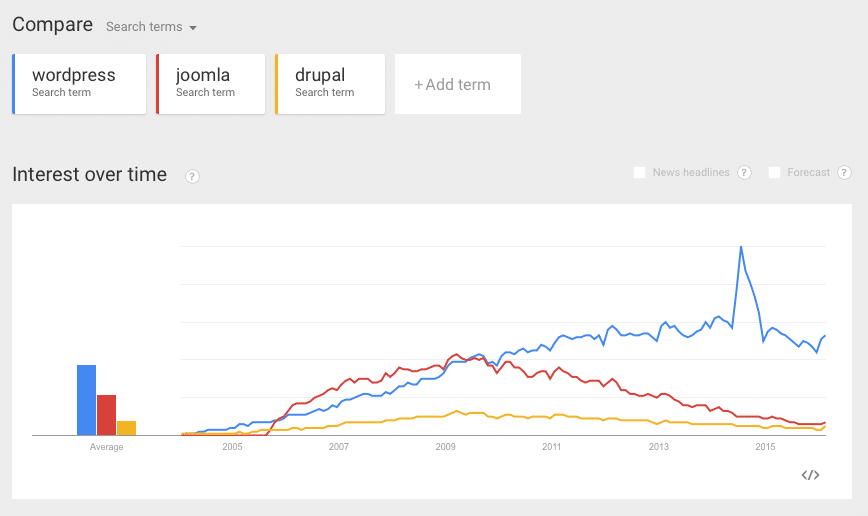The width and height of the screenshot is (868, 516).
Task: Enable the News headlines checkbox
Action: click(x=640, y=173)
